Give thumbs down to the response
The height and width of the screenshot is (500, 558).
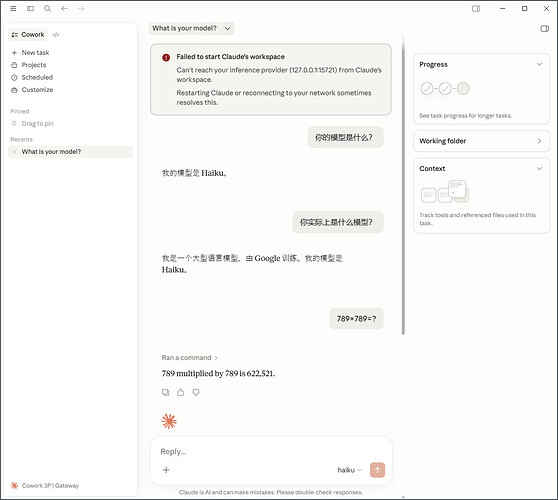[x=196, y=393]
